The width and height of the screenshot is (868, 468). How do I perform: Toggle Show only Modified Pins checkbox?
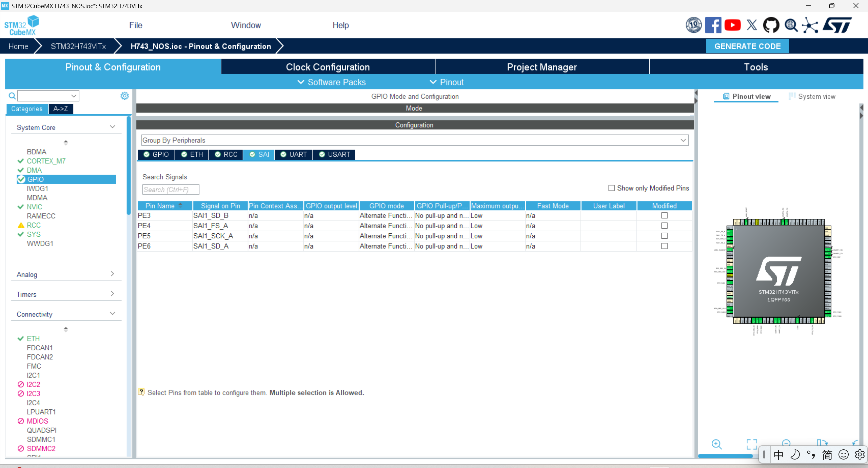coord(611,188)
